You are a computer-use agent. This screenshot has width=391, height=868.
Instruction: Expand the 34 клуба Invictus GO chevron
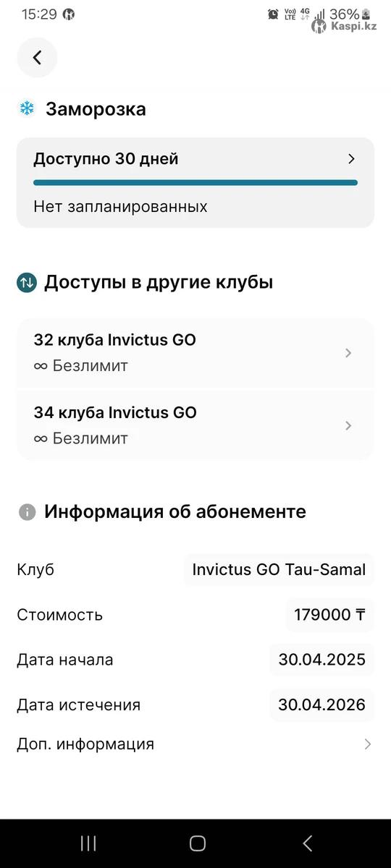[348, 425]
